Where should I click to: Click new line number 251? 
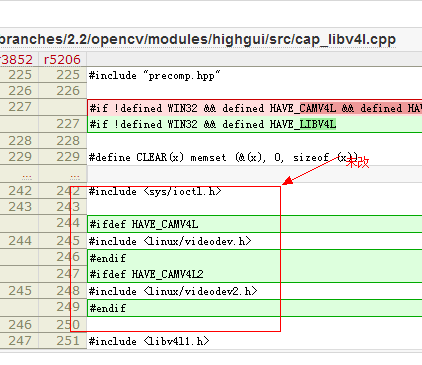pos(68,341)
